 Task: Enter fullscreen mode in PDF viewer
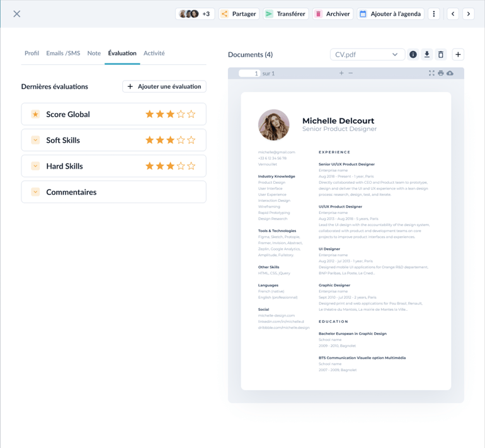(431, 74)
